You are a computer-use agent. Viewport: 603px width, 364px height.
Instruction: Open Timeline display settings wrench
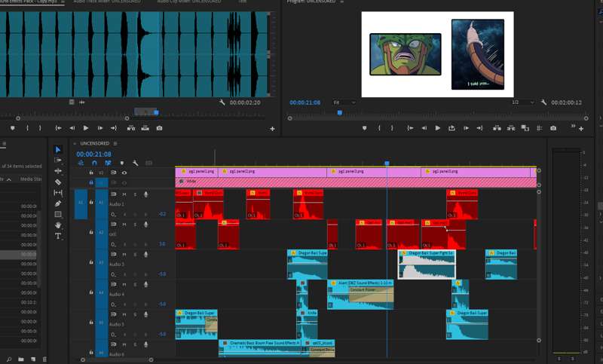pyautogui.click(x=136, y=163)
